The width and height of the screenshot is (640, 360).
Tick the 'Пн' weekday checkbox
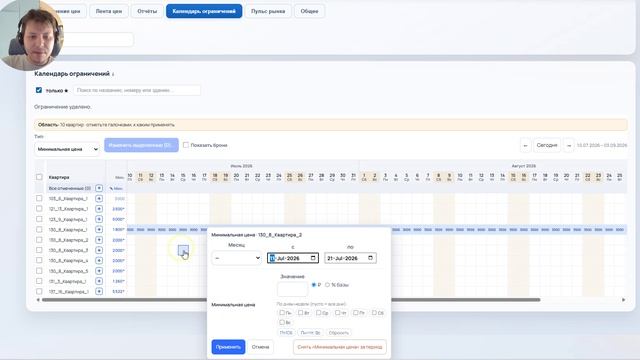pyautogui.click(x=282, y=313)
